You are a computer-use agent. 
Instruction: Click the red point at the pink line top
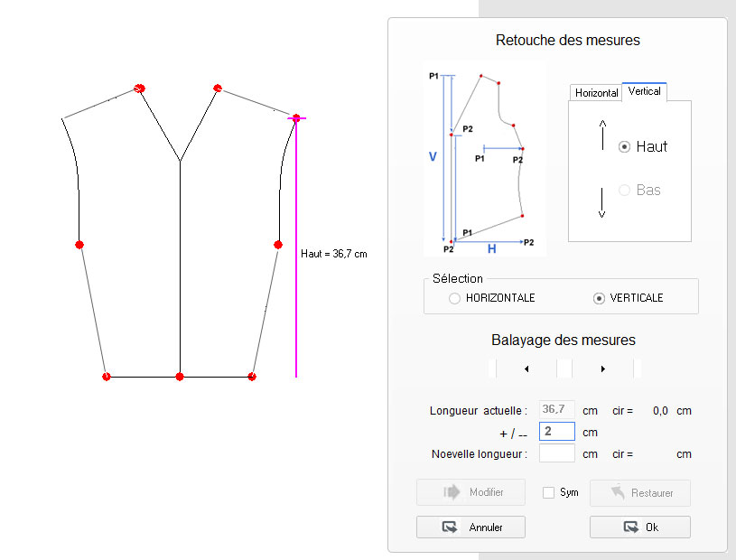point(296,117)
